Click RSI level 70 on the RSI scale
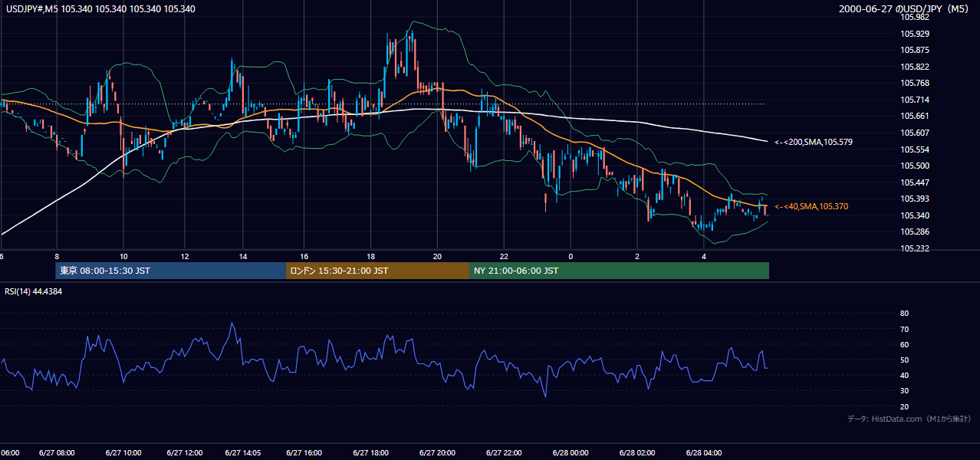The height and width of the screenshot is (460, 980). point(904,329)
